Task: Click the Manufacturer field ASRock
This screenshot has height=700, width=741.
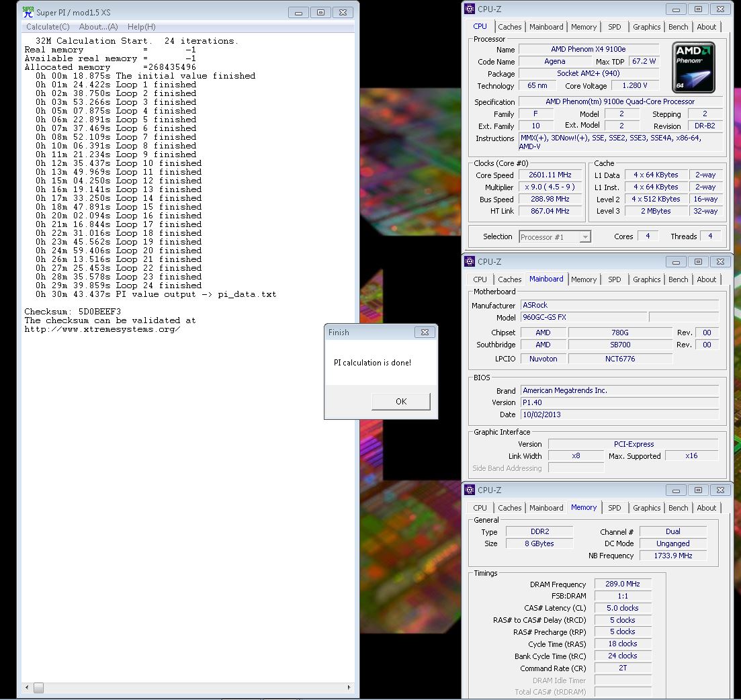Action: (619, 306)
